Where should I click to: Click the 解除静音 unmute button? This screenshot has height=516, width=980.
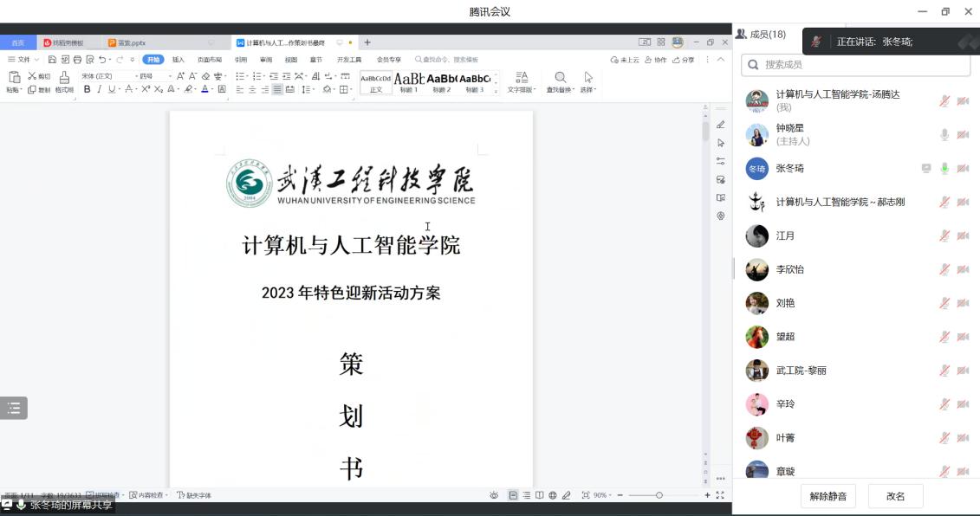click(x=829, y=496)
